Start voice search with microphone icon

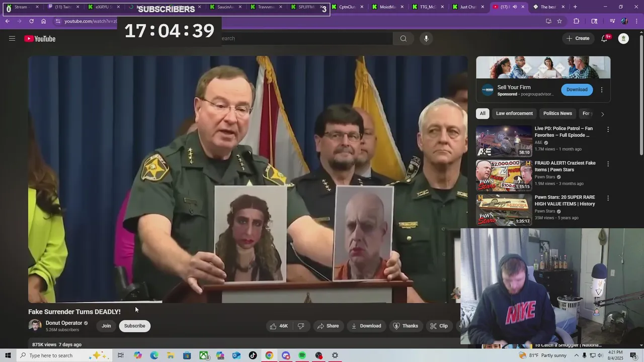(x=426, y=38)
